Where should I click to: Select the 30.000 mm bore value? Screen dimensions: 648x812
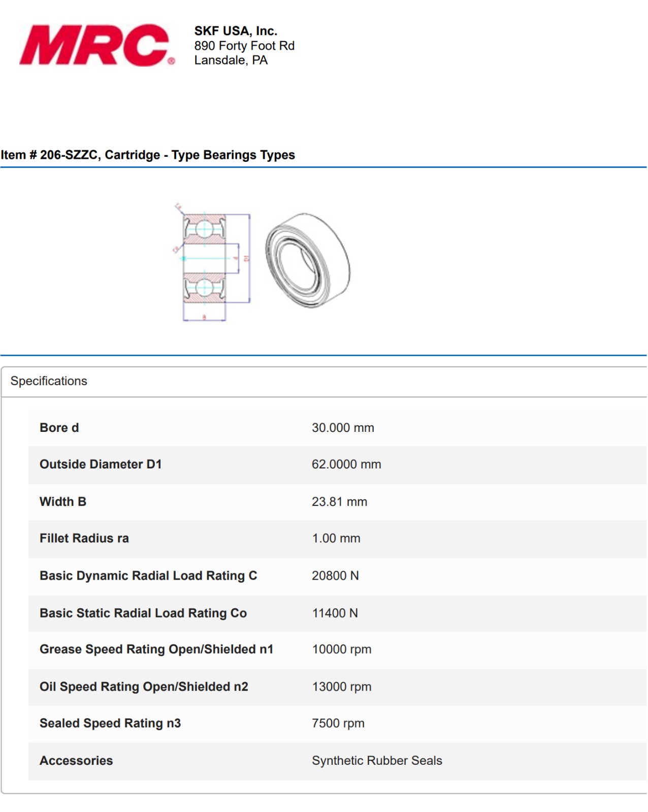click(x=343, y=428)
